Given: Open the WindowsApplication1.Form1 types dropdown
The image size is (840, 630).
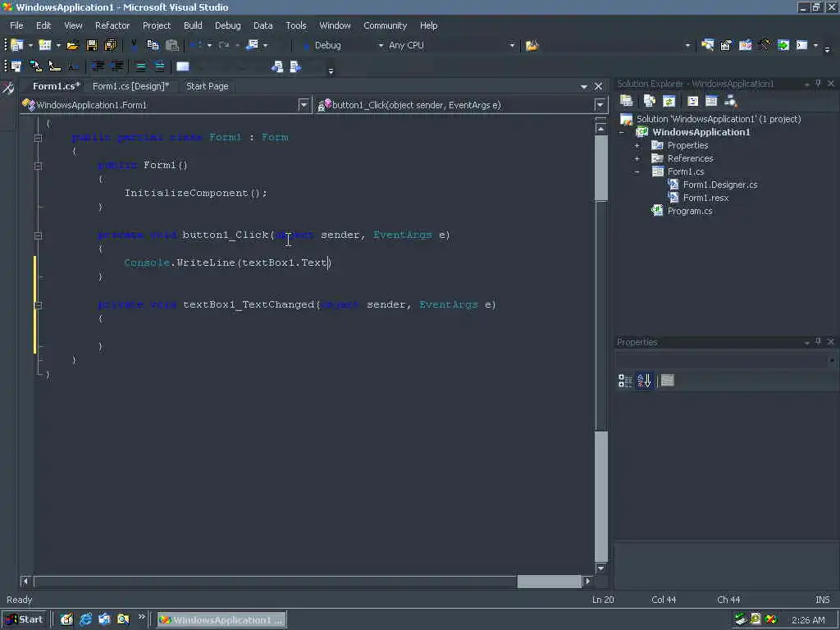Looking at the screenshot, I should 304,105.
